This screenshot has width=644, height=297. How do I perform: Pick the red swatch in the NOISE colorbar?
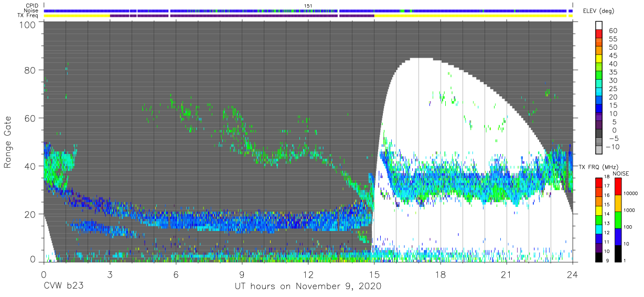pos(617,186)
